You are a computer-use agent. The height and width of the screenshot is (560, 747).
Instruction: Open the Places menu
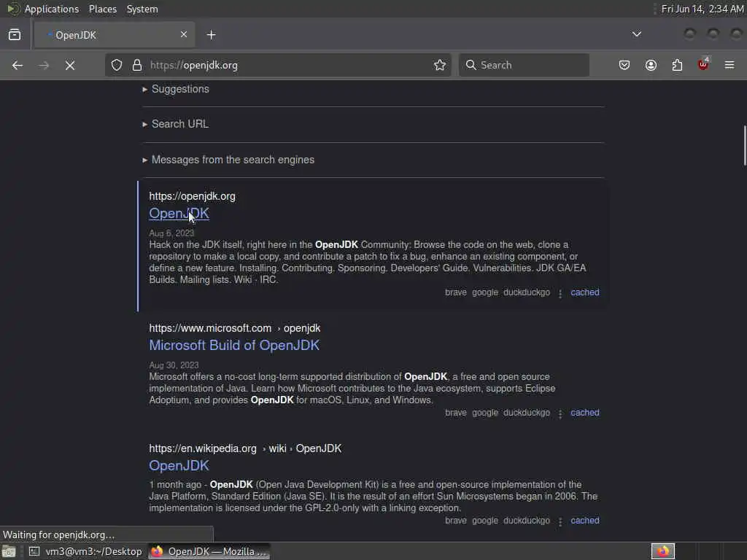(103, 9)
